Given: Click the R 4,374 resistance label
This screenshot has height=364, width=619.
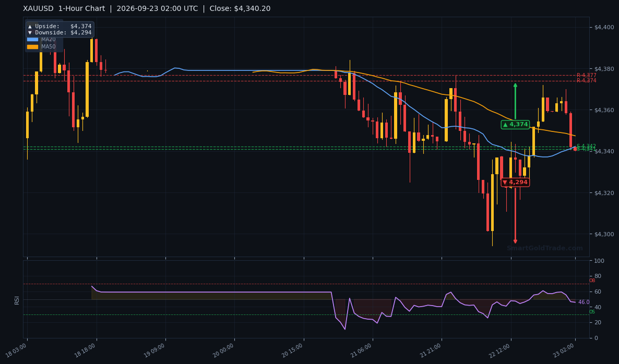Looking at the screenshot, I should click(x=586, y=80).
